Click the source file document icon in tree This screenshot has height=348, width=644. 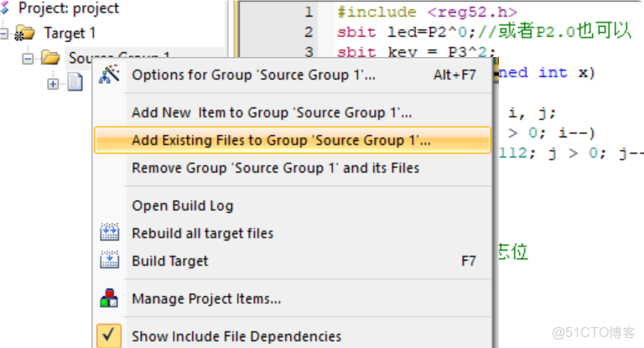75,83
